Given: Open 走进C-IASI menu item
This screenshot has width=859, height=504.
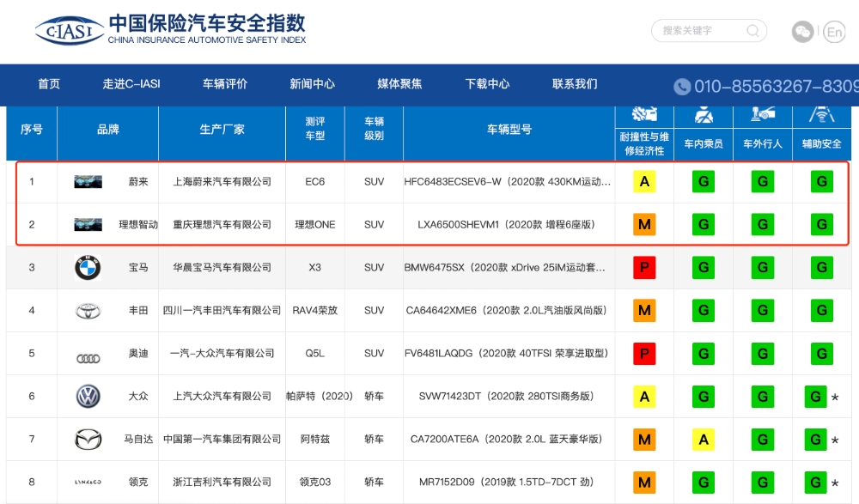Looking at the screenshot, I should 131,84.
